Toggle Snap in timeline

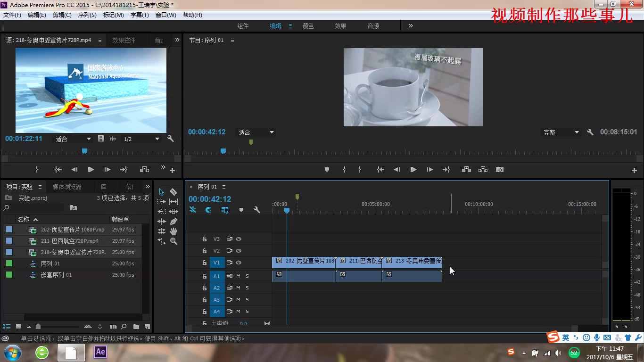click(208, 210)
